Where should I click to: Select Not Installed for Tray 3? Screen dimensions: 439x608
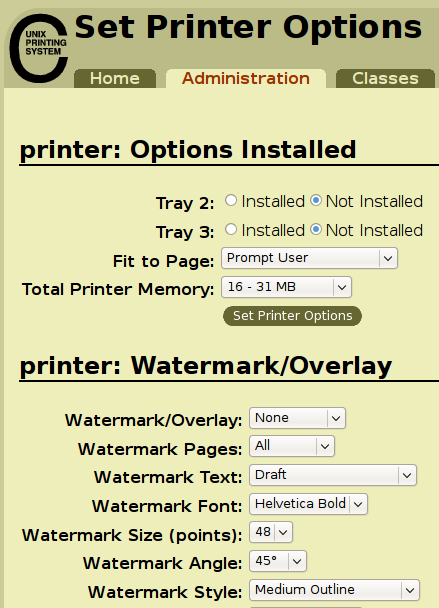click(316, 230)
